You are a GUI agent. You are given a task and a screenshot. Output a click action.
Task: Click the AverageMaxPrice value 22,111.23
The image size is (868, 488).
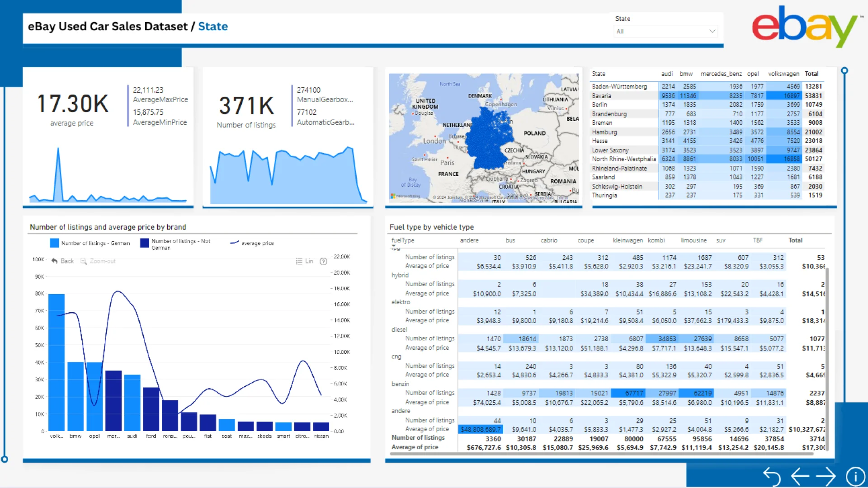coord(148,90)
